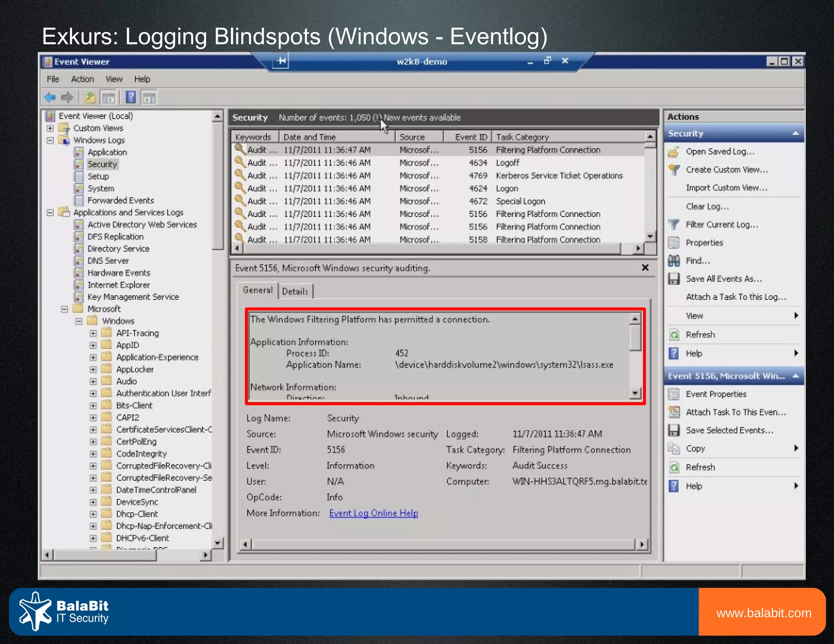Close the event preview pane

[645, 268]
